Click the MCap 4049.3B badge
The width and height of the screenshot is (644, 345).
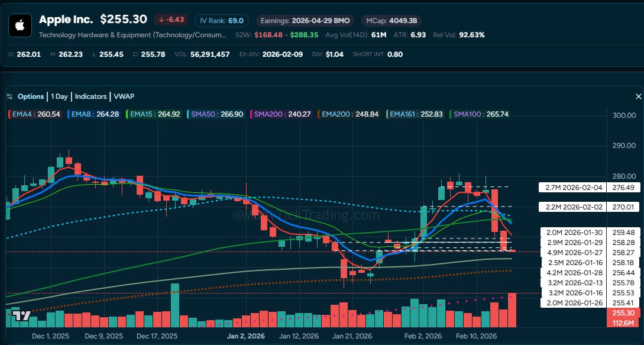click(x=391, y=20)
